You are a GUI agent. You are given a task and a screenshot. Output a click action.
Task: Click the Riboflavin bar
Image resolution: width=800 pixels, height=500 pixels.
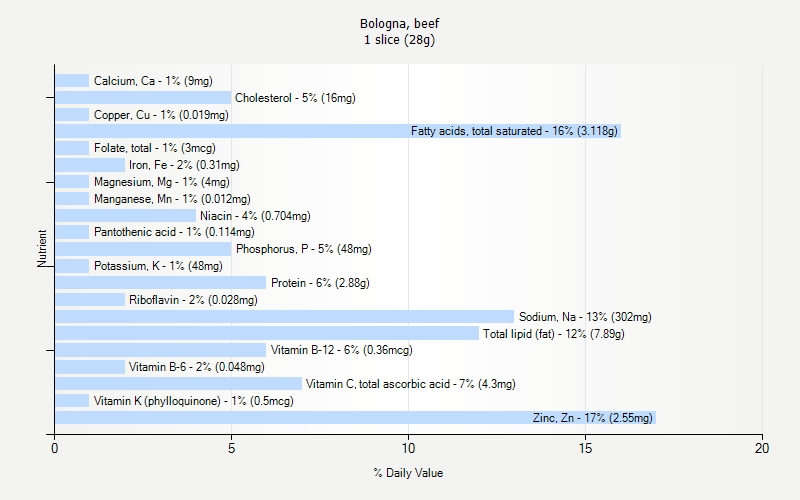click(x=90, y=299)
